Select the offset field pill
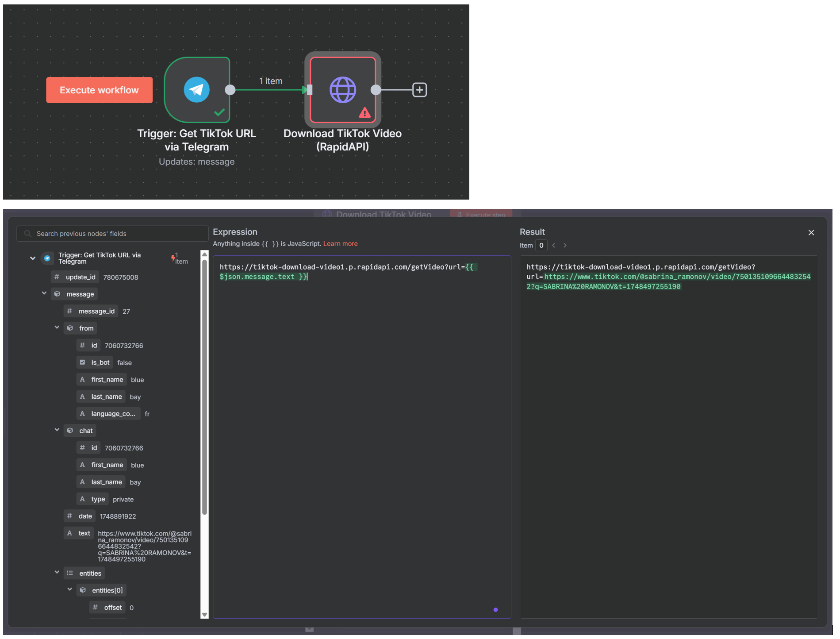 (107, 608)
